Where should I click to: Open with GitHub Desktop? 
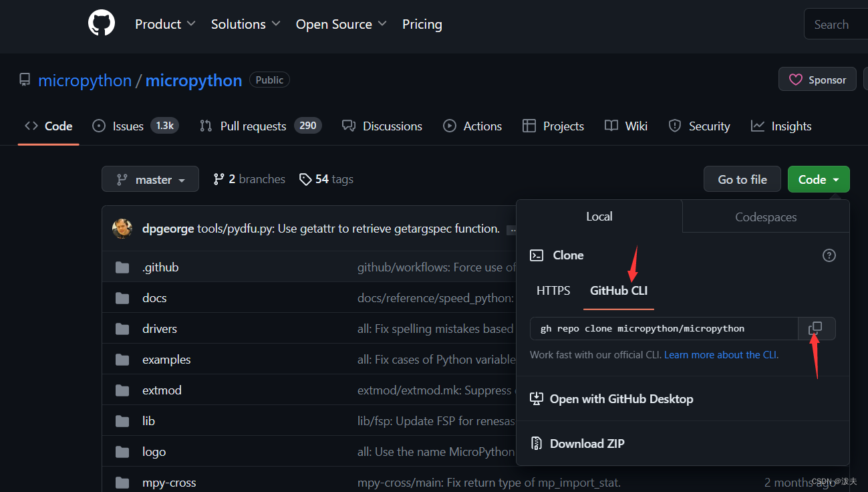click(611, 399)
